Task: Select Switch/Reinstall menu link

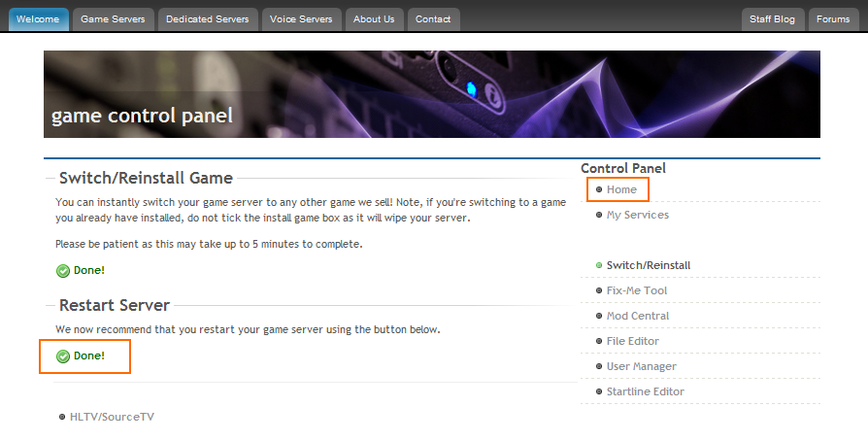Action: click(x=649, y=265)
